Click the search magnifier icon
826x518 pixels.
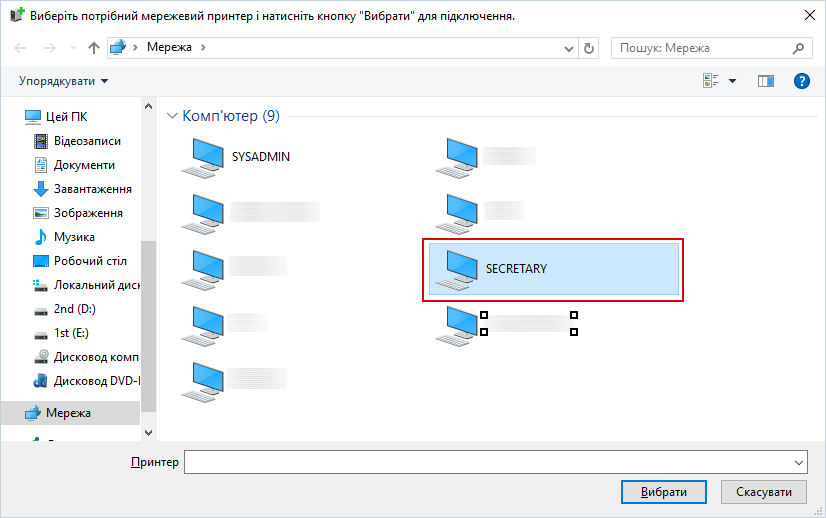tap(799, 47)
